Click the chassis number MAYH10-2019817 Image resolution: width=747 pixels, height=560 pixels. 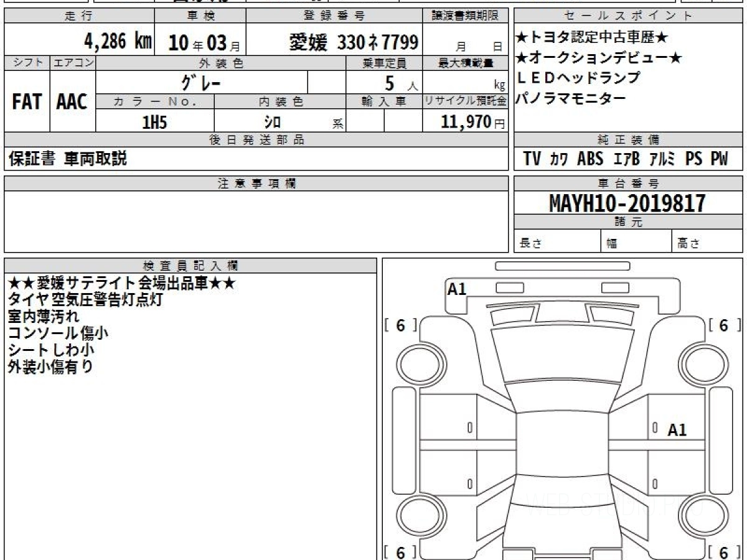(627, 203)
